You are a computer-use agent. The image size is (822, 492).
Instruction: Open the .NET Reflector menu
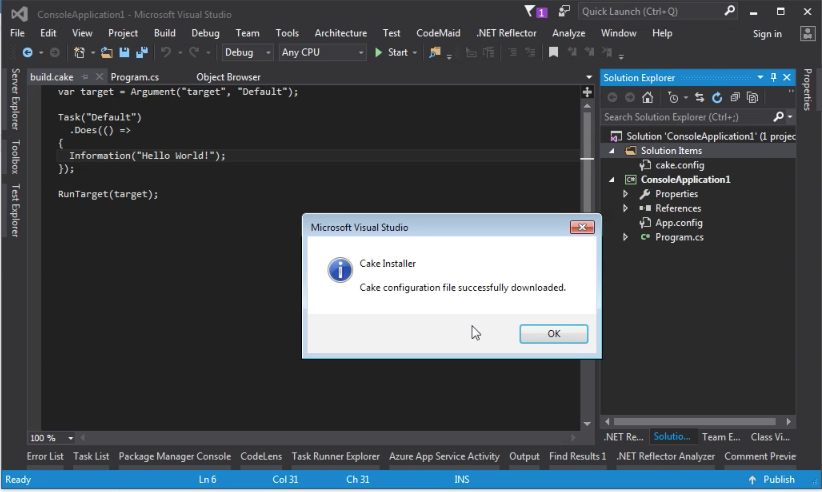click(506, 33)
